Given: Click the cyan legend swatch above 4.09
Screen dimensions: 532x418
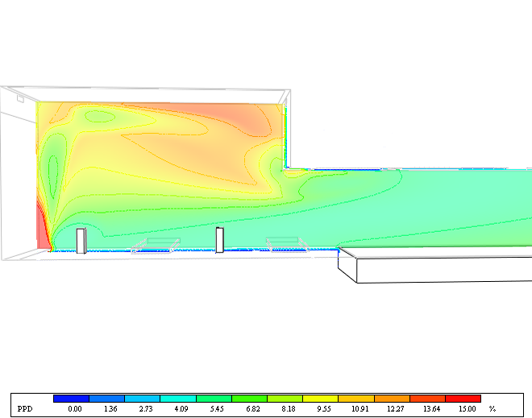Looking at the screenshot, I should (x=178, y=399).
